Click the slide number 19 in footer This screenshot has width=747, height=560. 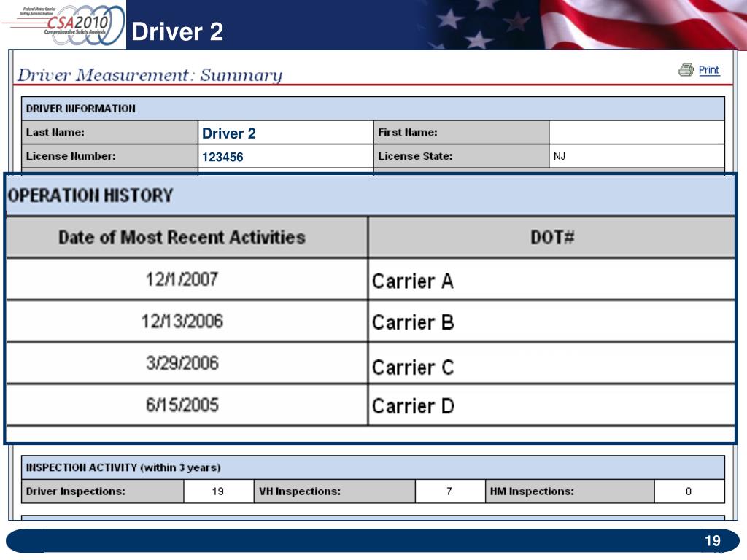pyautogui.click(x=713, y=541)
